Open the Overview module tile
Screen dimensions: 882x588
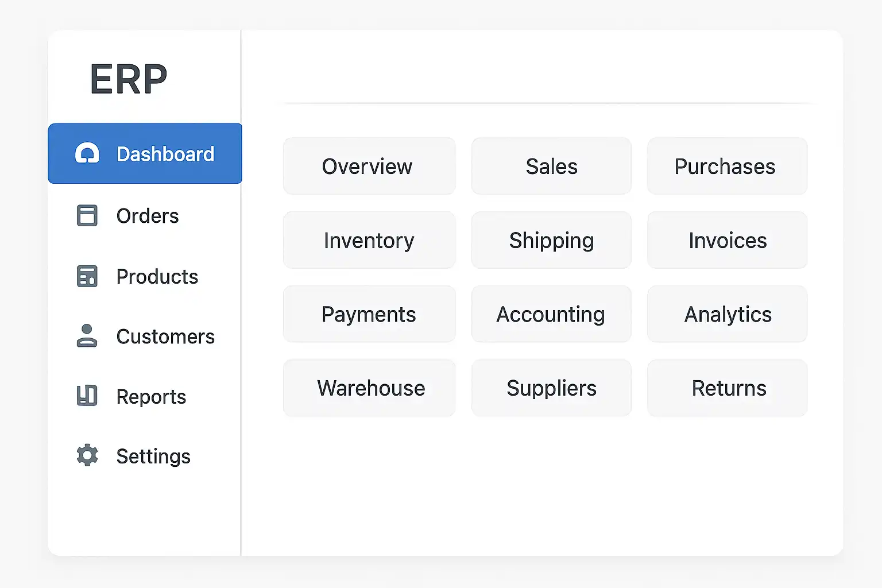(x=369, y=166)
